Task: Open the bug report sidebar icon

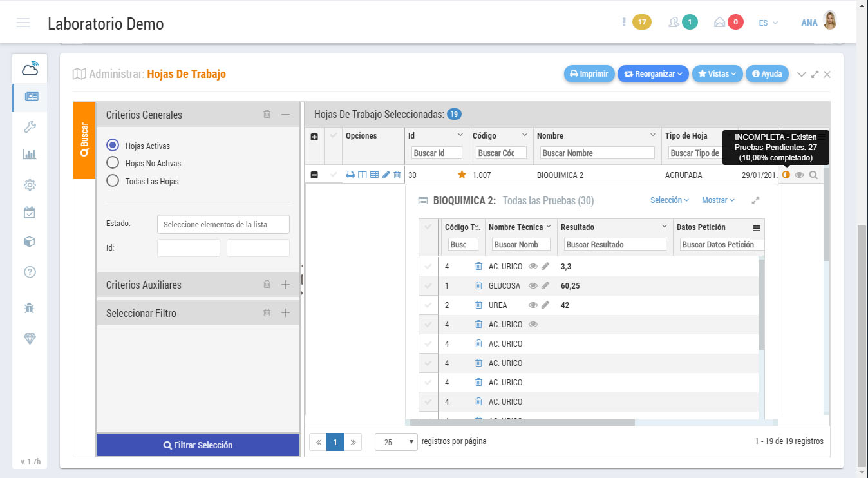Action: pyautogui.click(x=30, y=309)
